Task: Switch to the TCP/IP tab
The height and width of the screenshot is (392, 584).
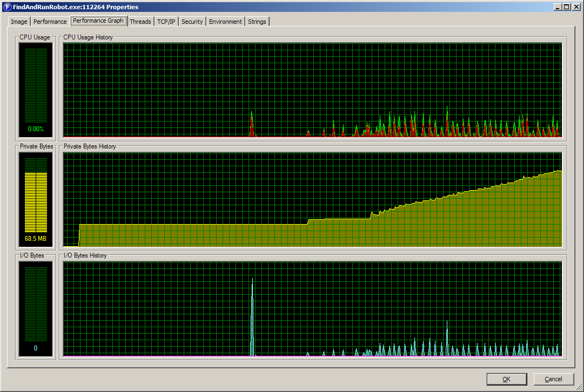Action: [166, 22]
